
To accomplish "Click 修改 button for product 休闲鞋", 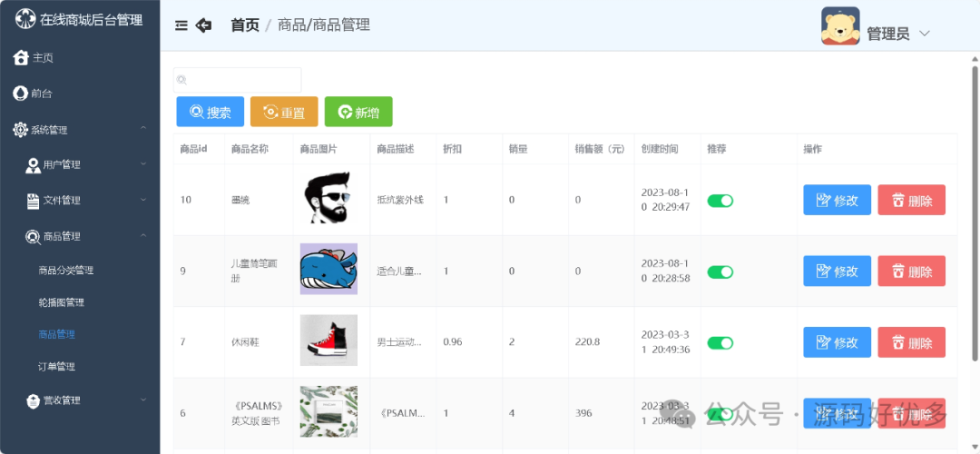I will tap(837, 342).
